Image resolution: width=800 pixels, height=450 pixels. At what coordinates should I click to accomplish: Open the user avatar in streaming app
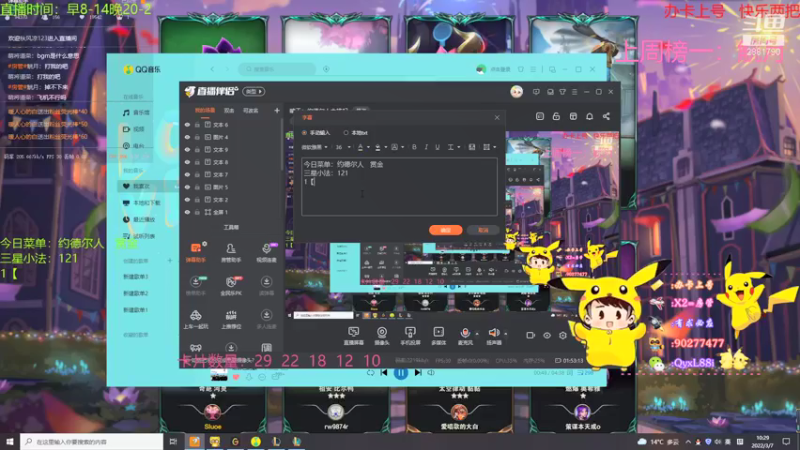(x=516, y=92)
